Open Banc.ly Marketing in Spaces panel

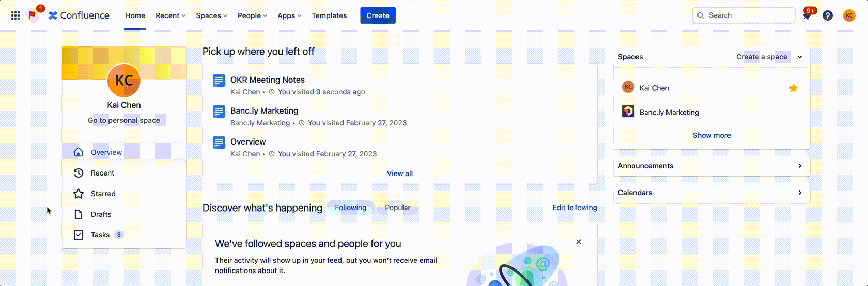[x=669, y=112]
